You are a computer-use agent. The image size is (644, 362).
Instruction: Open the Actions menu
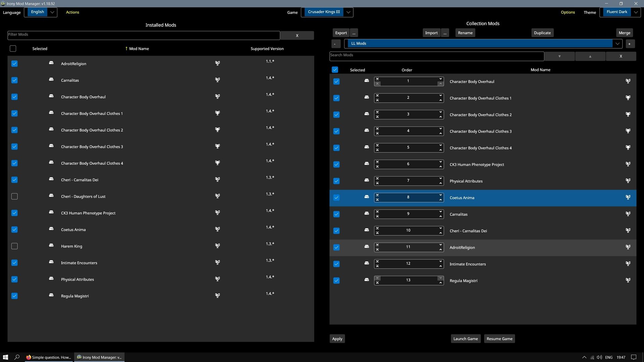click(72, 12)
